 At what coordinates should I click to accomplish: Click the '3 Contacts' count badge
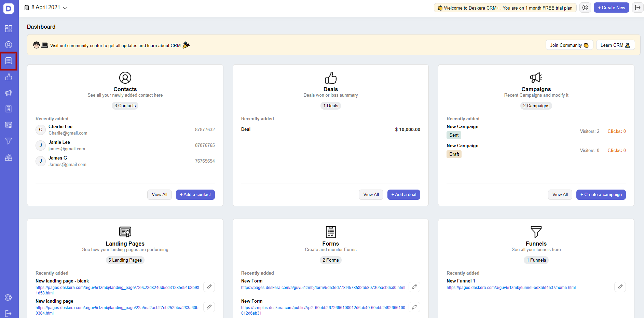(125, 106)
